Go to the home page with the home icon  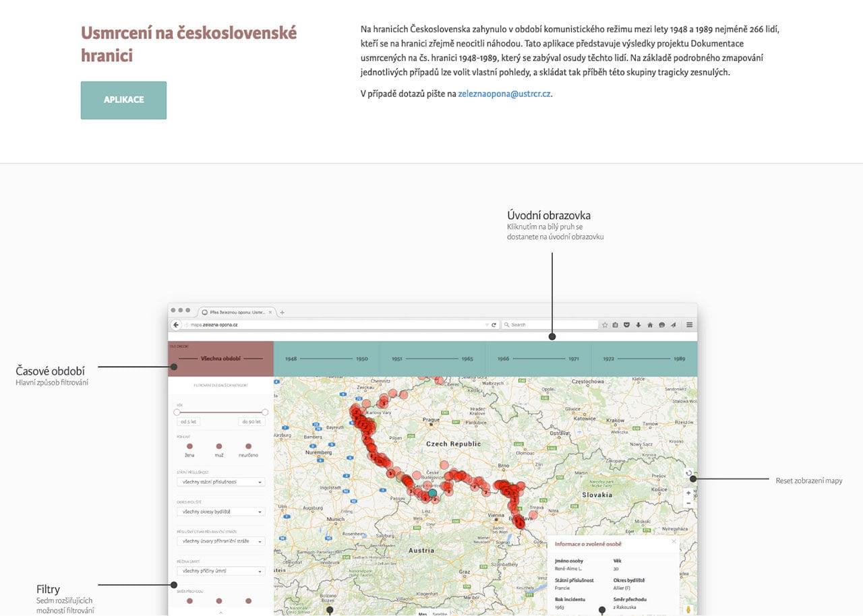(x=650, y=325)
